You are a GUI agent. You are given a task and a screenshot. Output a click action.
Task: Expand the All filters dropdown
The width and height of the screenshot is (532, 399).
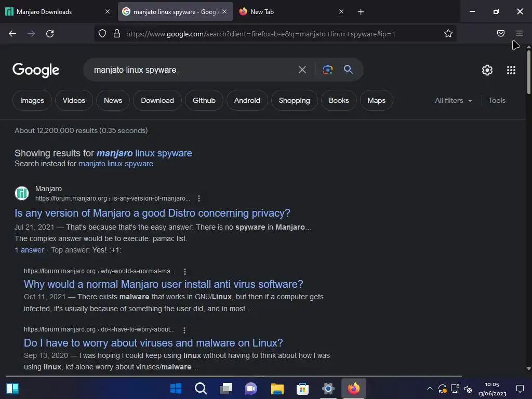(x=454, y=100)
